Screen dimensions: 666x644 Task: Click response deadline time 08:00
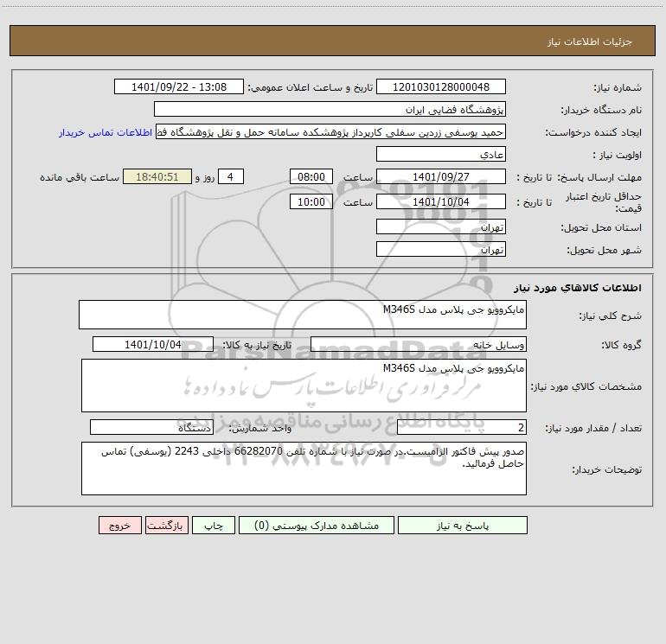(311, 176)
